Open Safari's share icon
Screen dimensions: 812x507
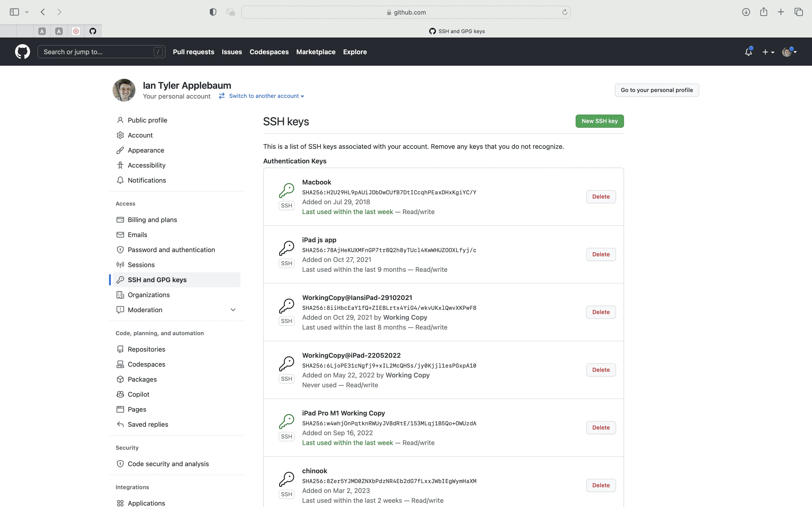tap(764, 12)
